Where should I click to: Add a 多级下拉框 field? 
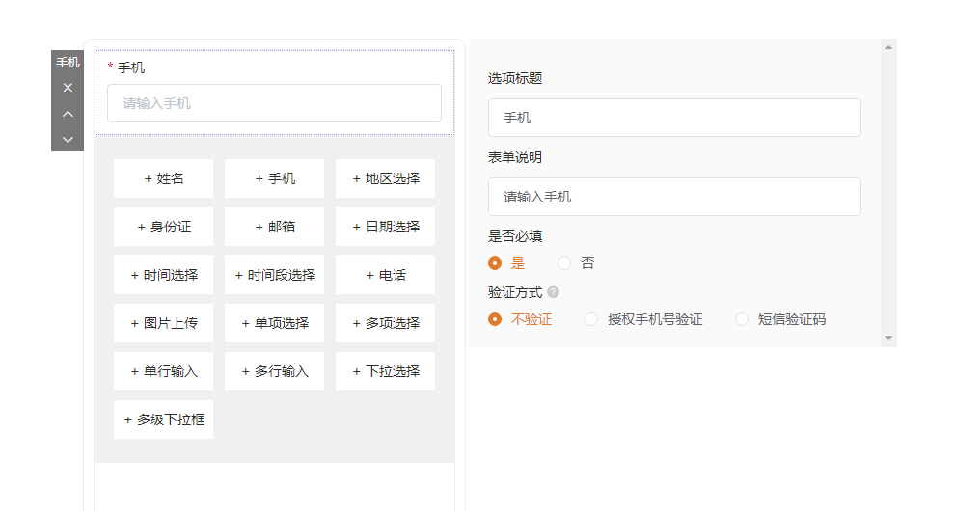(163, 419)
